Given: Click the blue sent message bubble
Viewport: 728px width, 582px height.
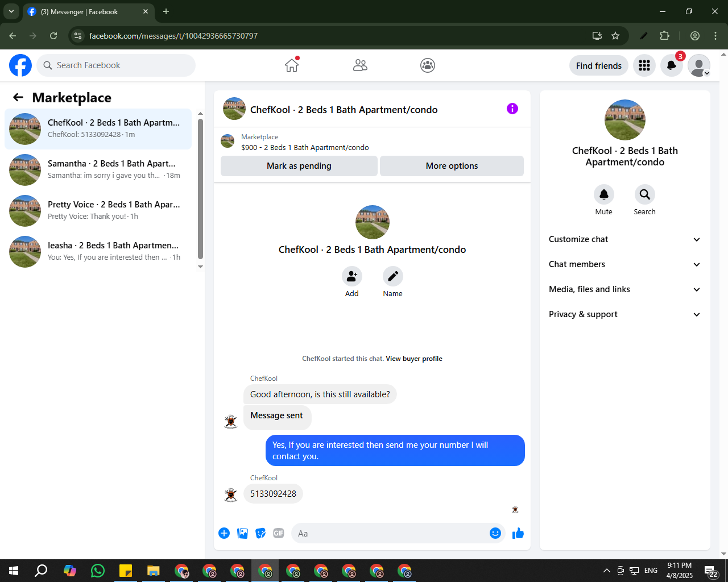Looking at the screenshot, I should (395, 451).
